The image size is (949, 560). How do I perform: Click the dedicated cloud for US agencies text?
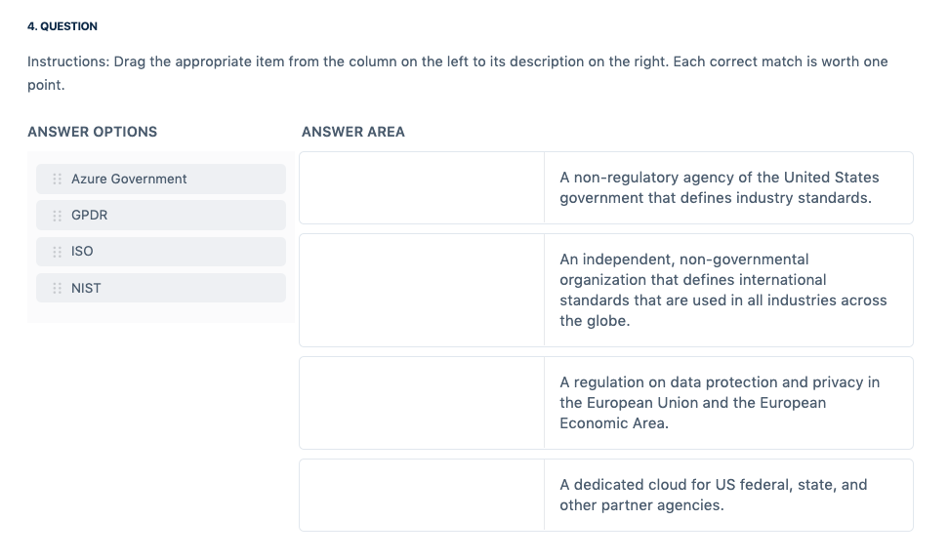coord(713,495)
